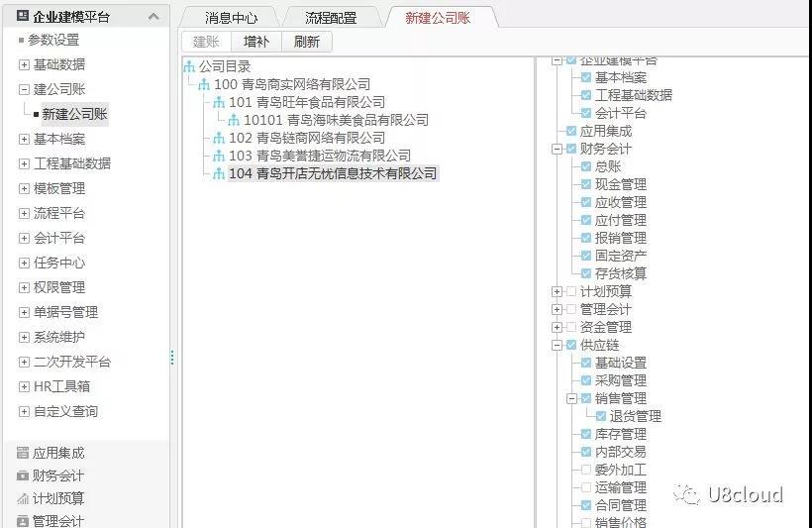Open the 应用集成 module icon in sidebar
Viewport: 812px width, 528px height.
[22, 453]
